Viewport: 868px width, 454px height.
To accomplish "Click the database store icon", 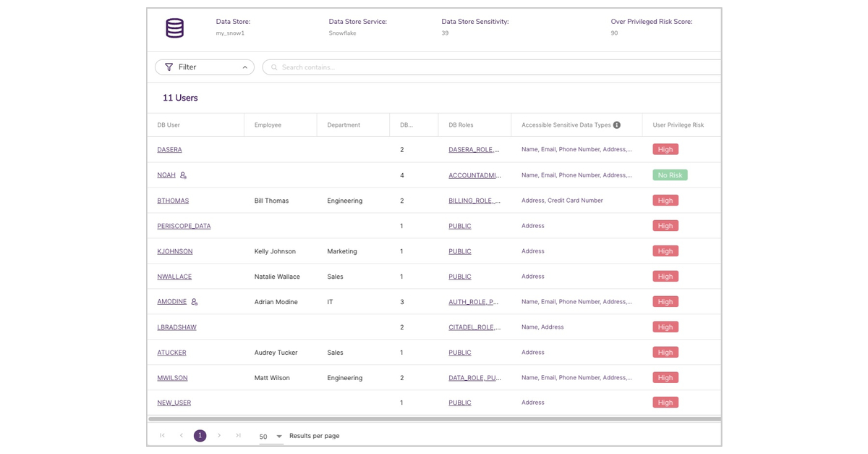I will [174, 28].
